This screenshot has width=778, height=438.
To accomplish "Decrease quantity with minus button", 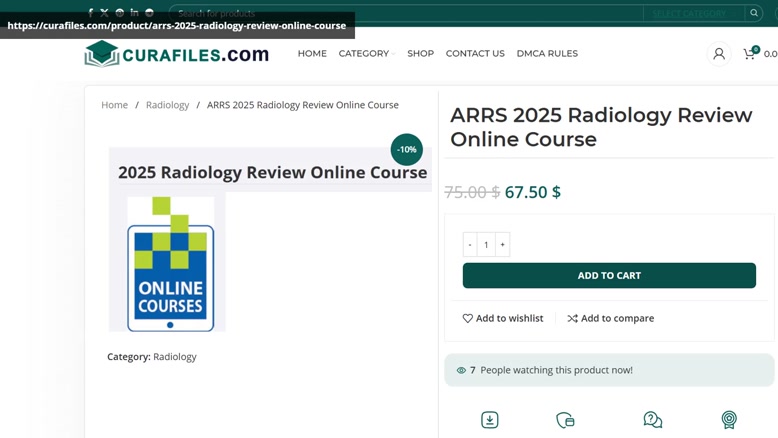I will click(x=470, y=245).
